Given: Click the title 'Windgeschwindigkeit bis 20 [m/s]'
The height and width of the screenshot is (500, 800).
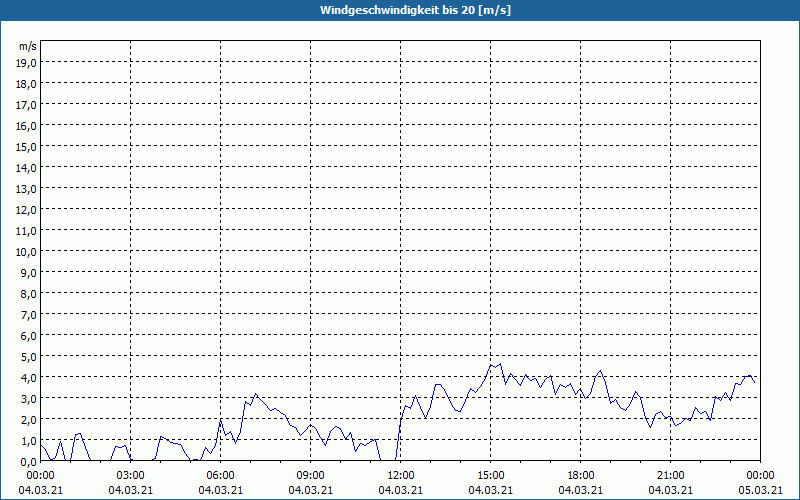Looking at the screenshot, I should coord(415,10).
